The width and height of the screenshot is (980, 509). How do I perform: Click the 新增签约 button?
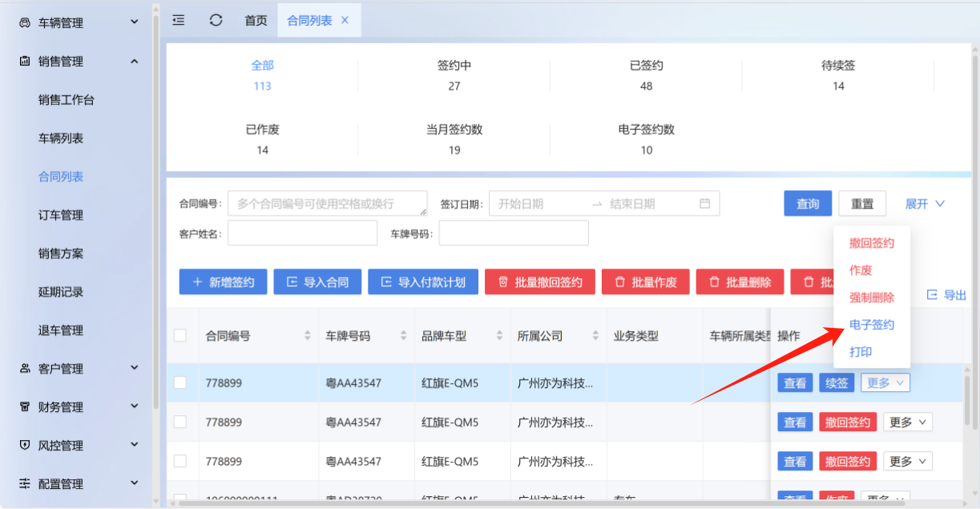223,282
